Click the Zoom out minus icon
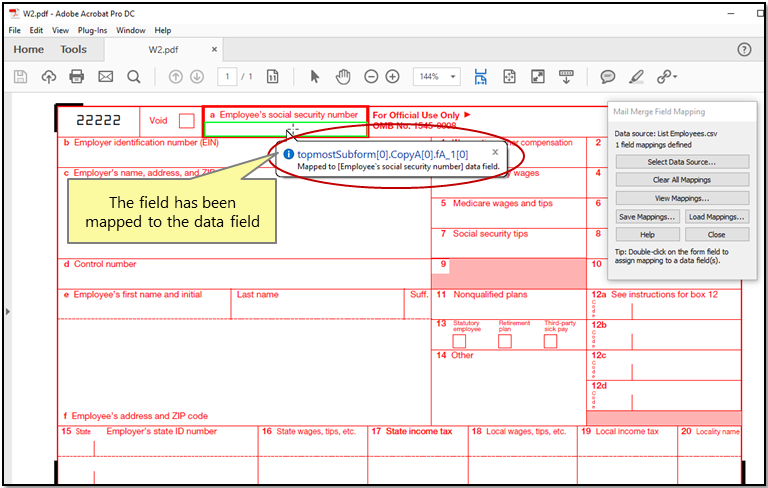768x488 pixels. (371, 77)
